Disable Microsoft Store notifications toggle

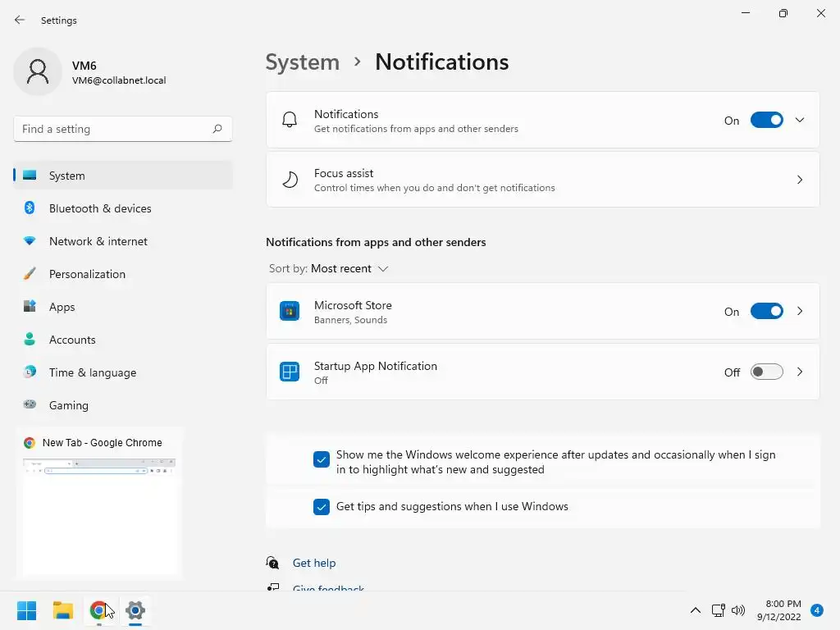click(x=767, y=312)
